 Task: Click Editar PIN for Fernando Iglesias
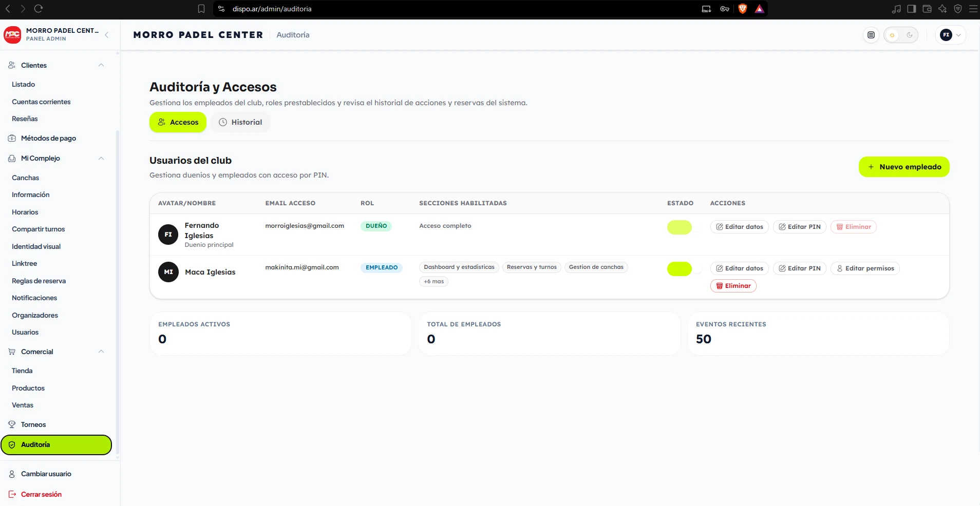[799, 227]
